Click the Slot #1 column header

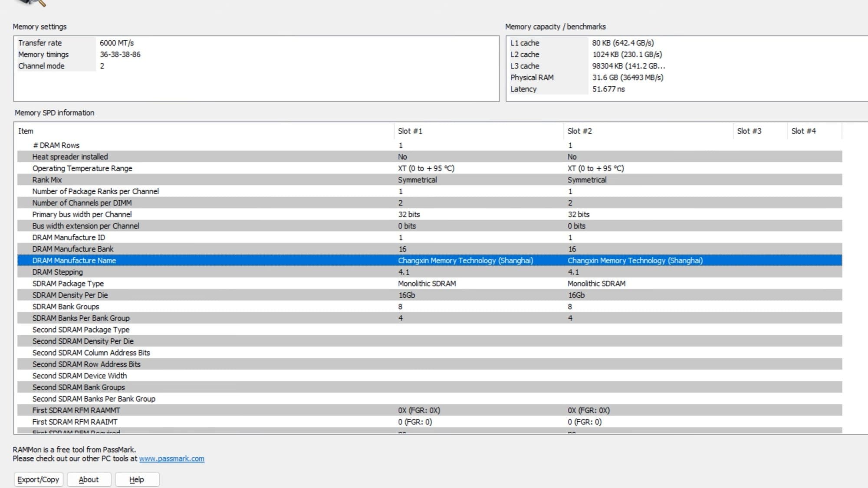click(410, 131)
